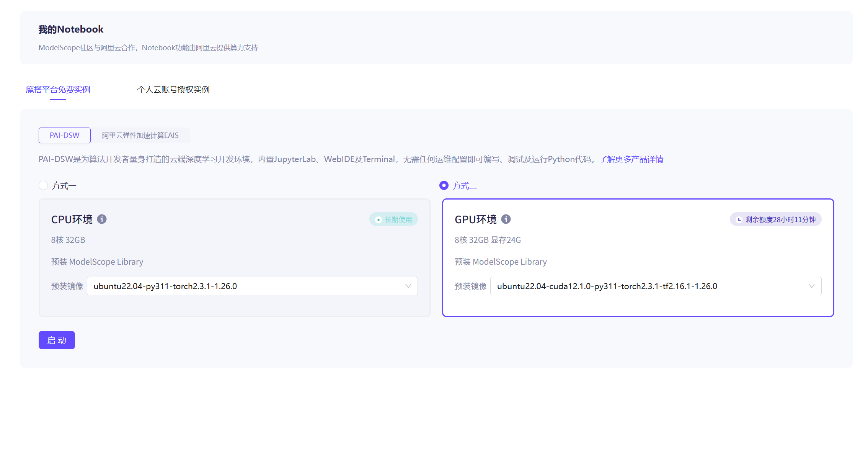Image resolution: width=868 pixels, height=455 pixels.
Task: Click the play icon in 长期使用 badge
Action: (x=378, y=219)
